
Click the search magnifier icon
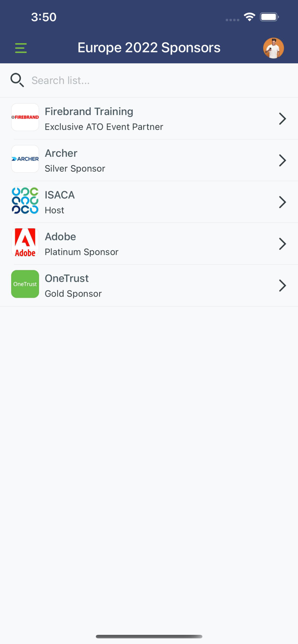[17, 80]
